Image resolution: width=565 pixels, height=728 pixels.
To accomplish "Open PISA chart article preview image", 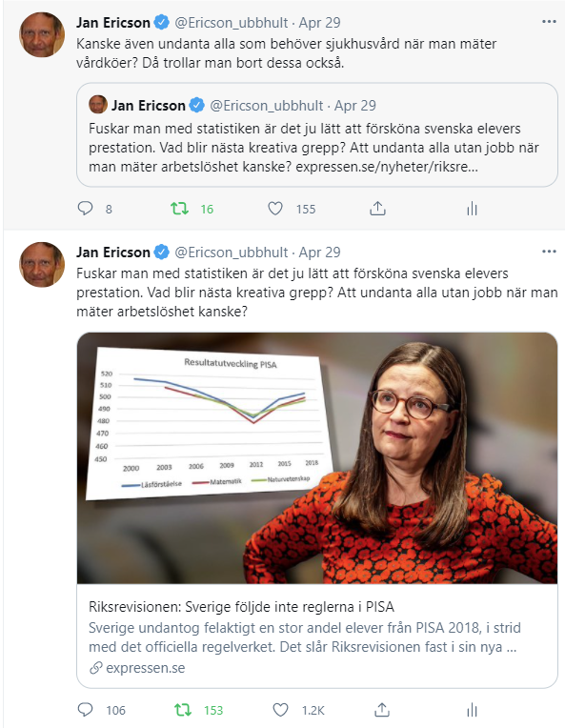I will (317, 457).
